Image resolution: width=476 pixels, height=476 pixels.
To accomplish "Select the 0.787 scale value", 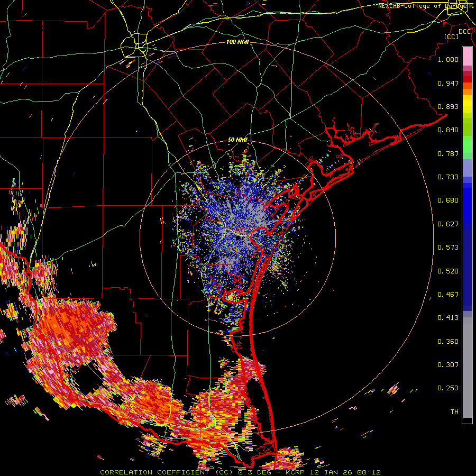I will [x=448, y=153].
